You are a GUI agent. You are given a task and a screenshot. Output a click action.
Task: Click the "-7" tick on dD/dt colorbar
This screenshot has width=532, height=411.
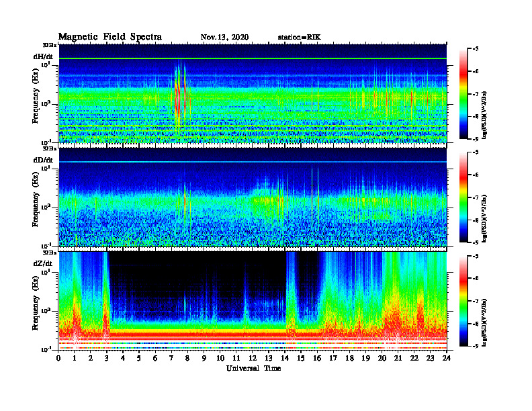tap(476, 197)
